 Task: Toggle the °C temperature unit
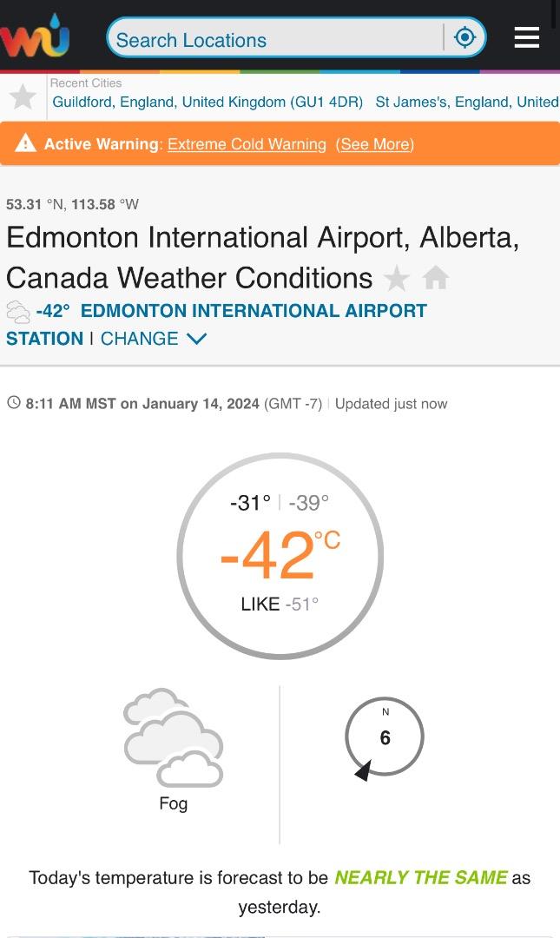(327, 541)
